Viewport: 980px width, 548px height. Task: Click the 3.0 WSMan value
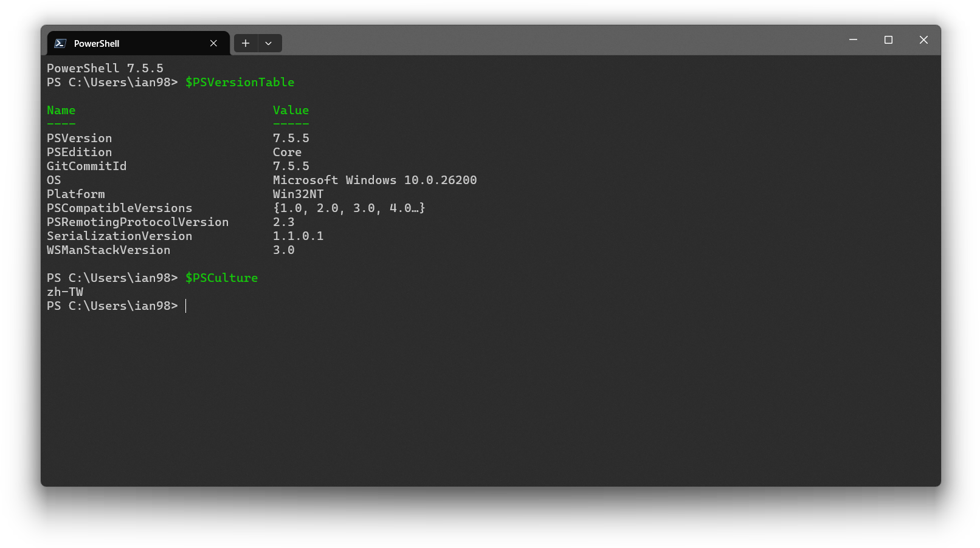pyautogui.click(x=284, y=250)
